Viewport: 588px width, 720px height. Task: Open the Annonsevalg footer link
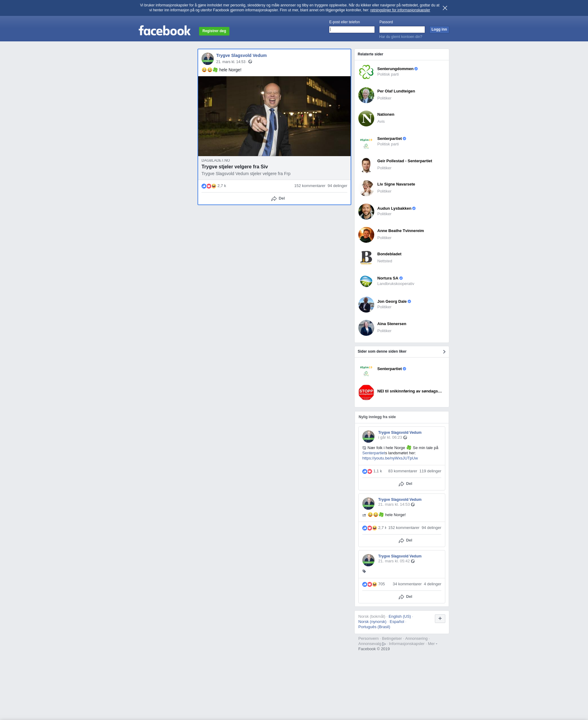[372, 644]
